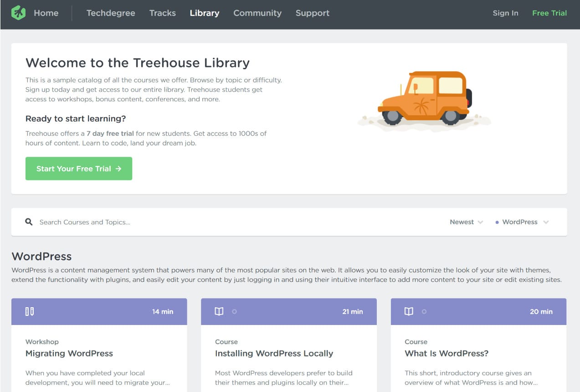Image resolution: width=580 pixels, height=392 pixels.
Task: Click the green Treehouse logo icon
Action: pos(18,13)
